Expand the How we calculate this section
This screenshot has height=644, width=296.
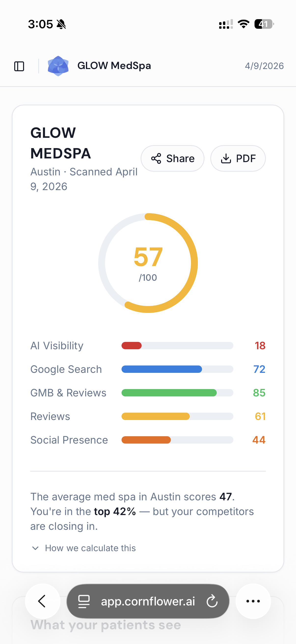pyautogui.click(x=90, y=548)
